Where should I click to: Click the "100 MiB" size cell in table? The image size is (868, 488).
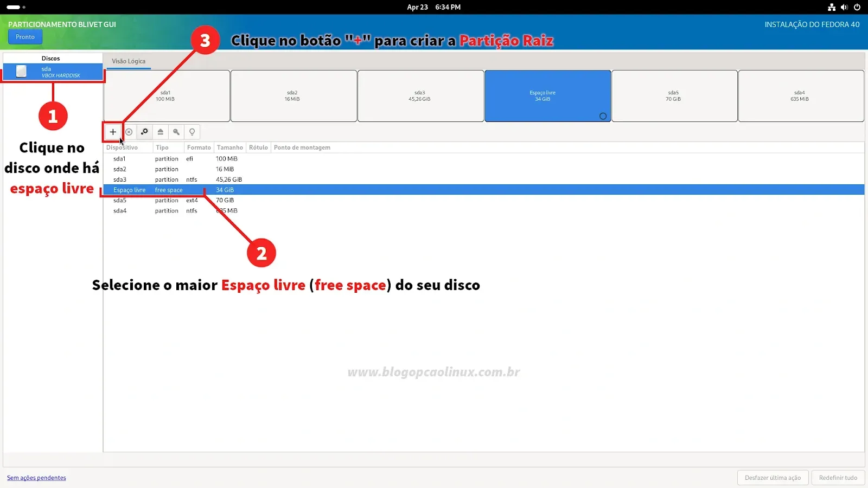pyautogui.click(x=227, y=159)
